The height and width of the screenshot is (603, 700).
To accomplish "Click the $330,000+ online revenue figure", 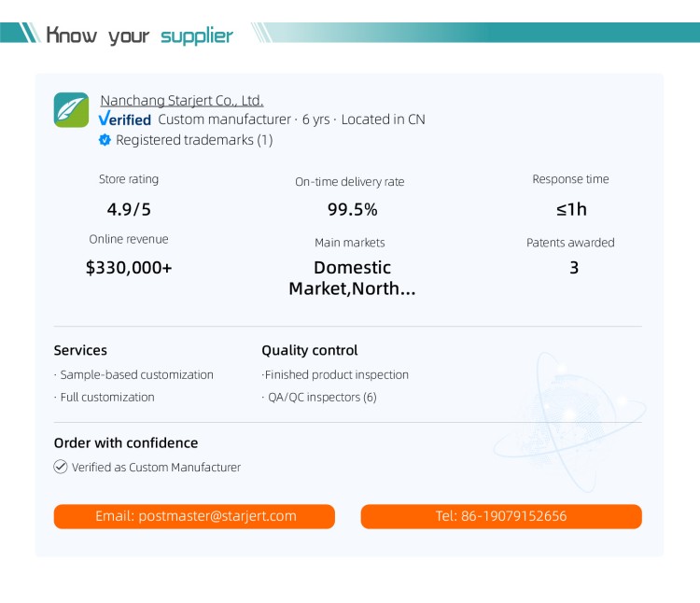I will pyautogui.click(x=129, y=268).
